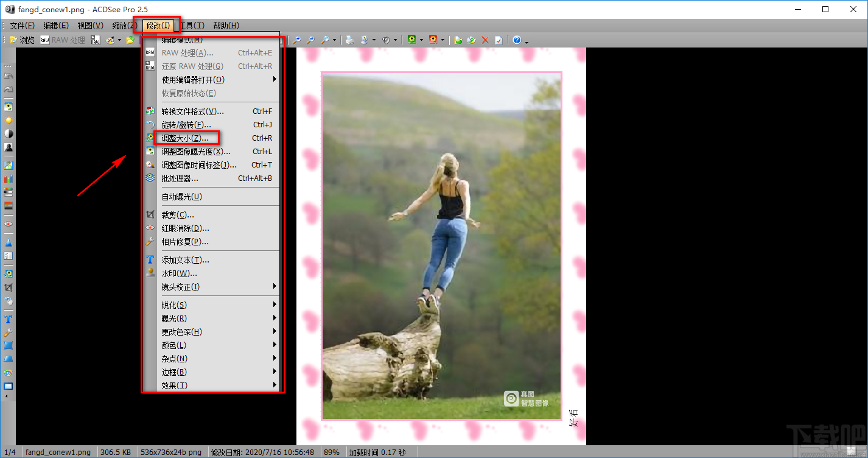Select the text T tool in left sidebar
868x458 pixels.
click(x=9, y=319)
